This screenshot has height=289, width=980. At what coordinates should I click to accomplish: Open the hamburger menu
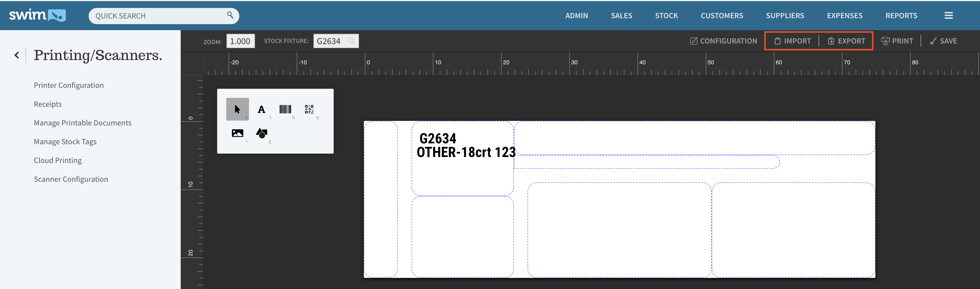pos(948,16)
